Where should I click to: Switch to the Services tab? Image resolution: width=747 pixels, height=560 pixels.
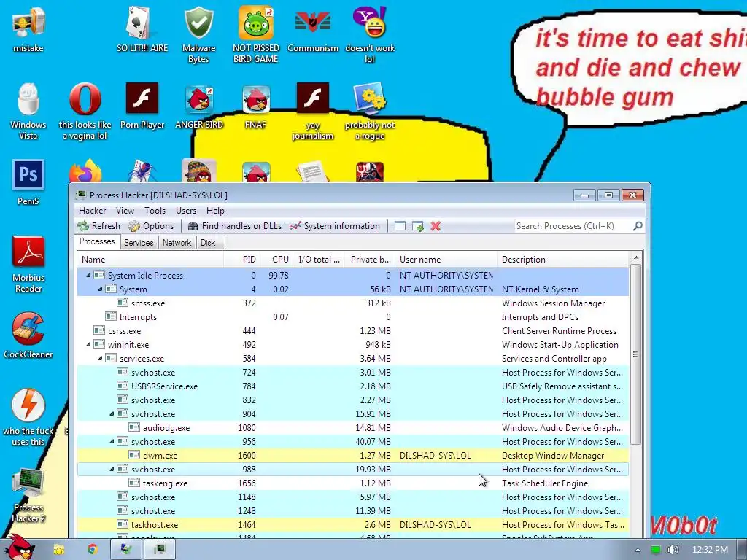click(x=139, y=242)
